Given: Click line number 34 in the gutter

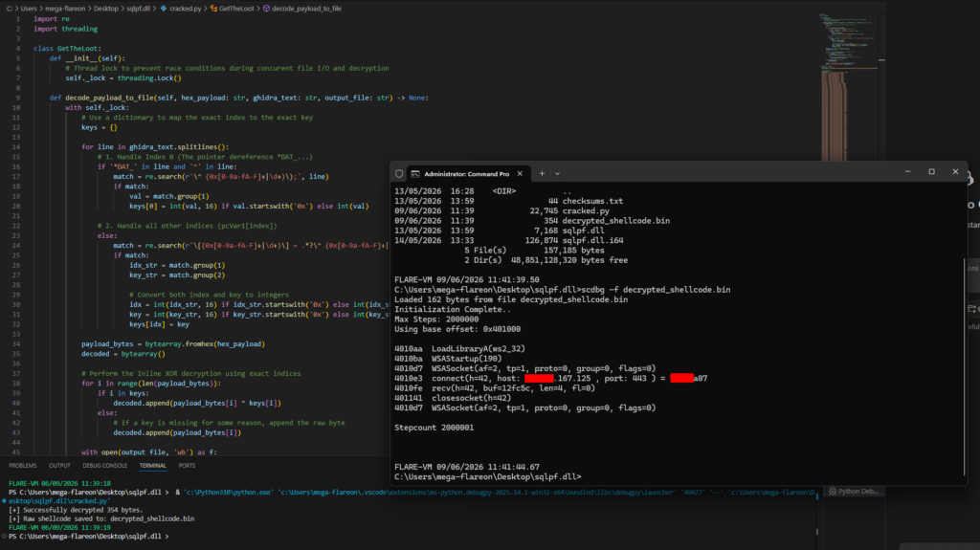Looking at the screenshot, I should coord(16,343).
